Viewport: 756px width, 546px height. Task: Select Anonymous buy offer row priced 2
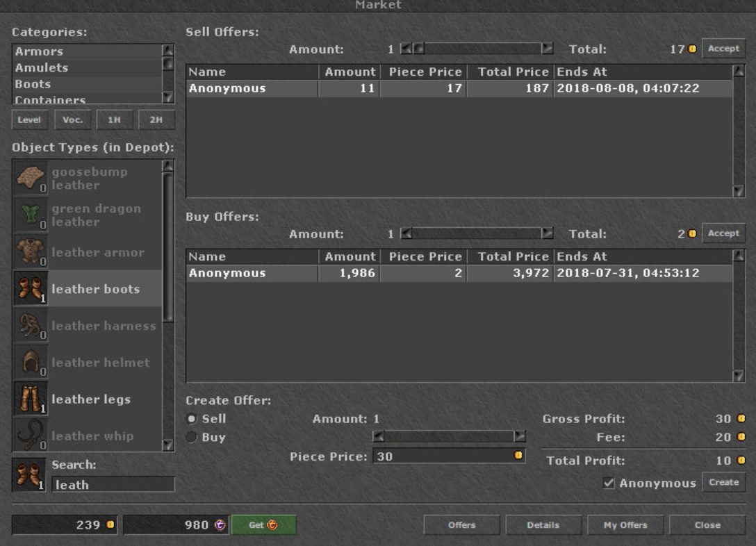click(x=459, y=273)
